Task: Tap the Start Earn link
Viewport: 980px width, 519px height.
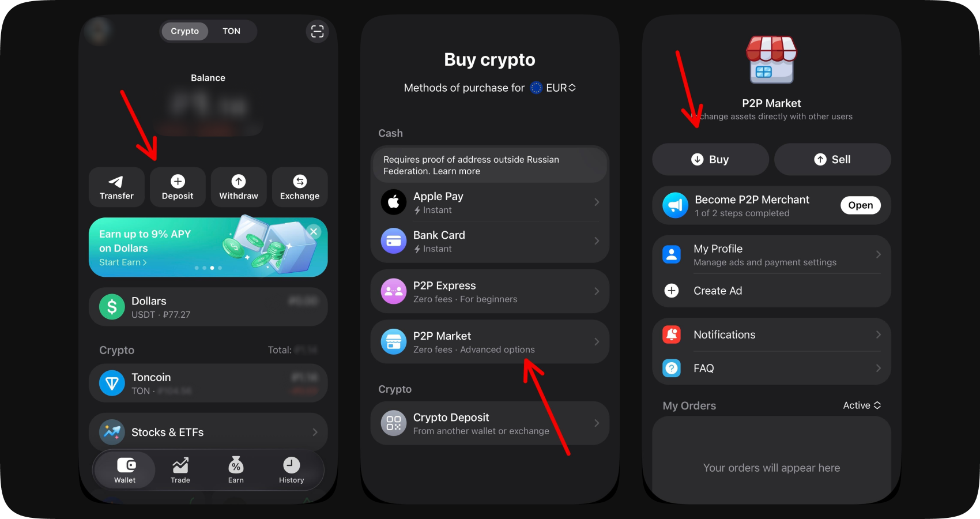Action: (123, 262)
